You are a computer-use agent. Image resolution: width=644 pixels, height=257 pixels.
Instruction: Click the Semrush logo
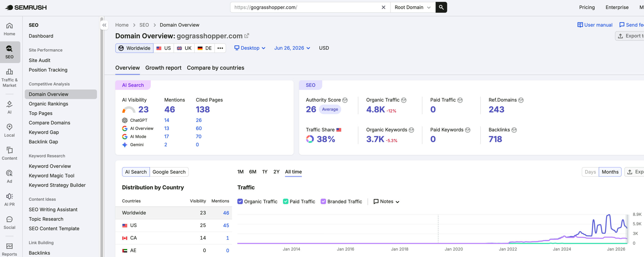coord(26,8)
